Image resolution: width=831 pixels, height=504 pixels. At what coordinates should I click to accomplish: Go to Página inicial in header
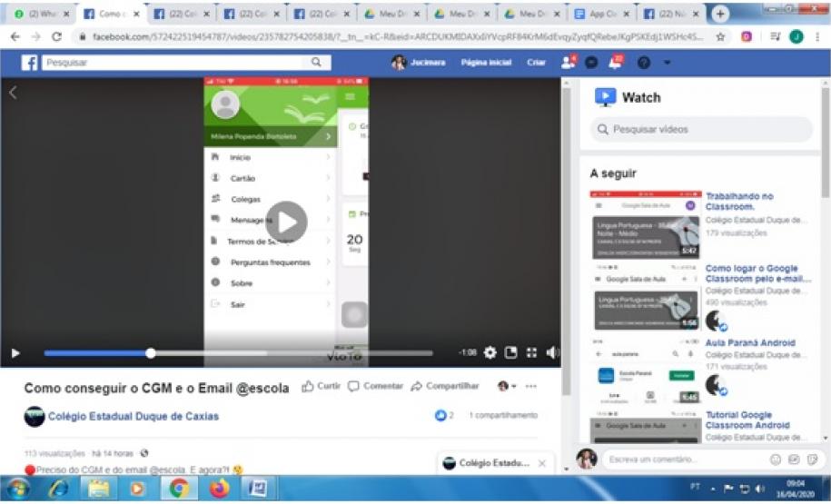click(487, 63)
